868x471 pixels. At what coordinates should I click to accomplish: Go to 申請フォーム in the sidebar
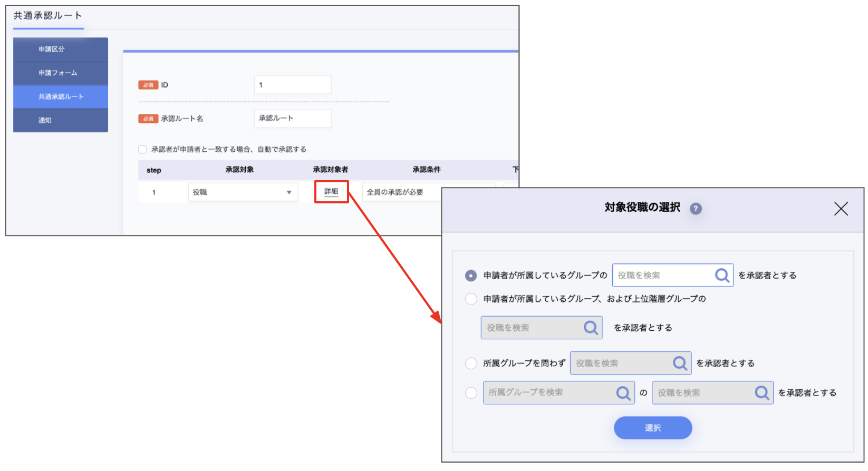click(61, 73)
